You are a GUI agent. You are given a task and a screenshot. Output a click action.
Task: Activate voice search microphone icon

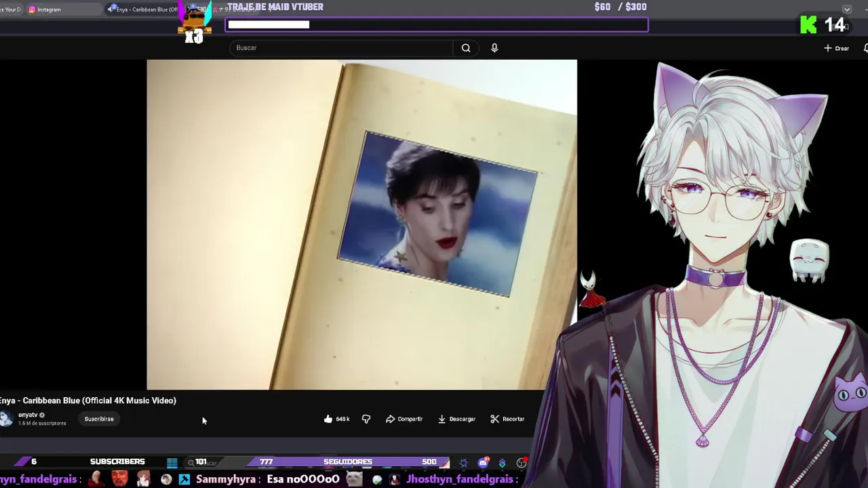[494, 48]
